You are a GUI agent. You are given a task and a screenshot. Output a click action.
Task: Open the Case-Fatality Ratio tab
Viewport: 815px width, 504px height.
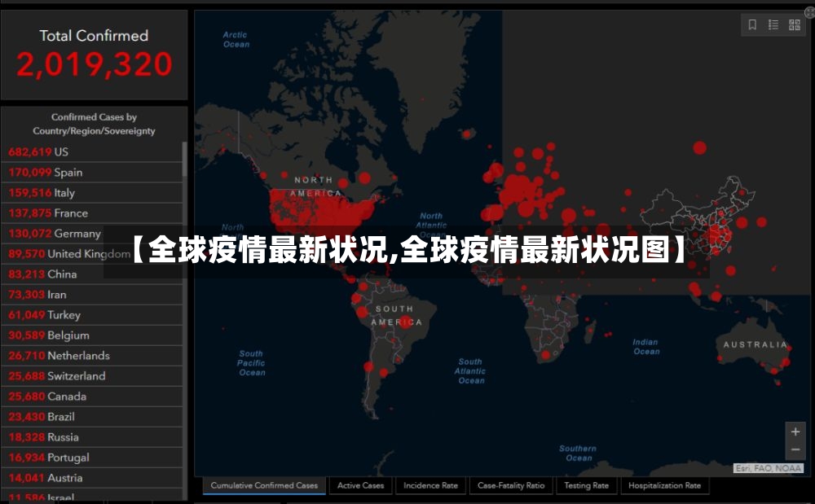point(511,486)
